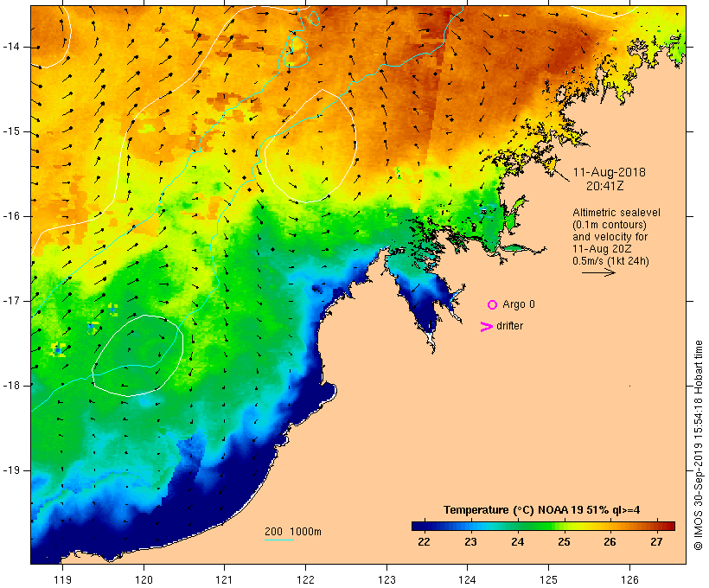The image size is (709, 588).
Task: Click the latitude axis label -18
Action: pyautogui.click(x=11, y=386)
